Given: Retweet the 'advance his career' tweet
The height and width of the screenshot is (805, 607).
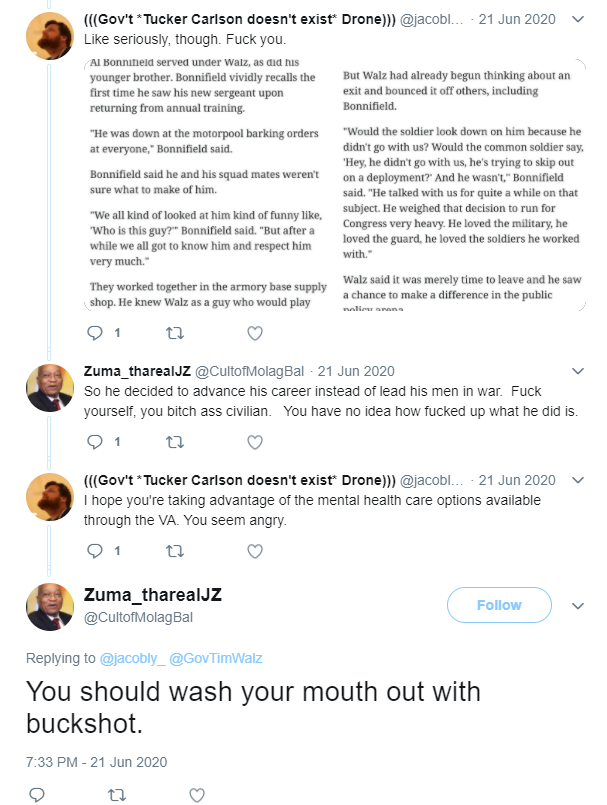Looking at the screenshot, I should (x=175, y=442).
